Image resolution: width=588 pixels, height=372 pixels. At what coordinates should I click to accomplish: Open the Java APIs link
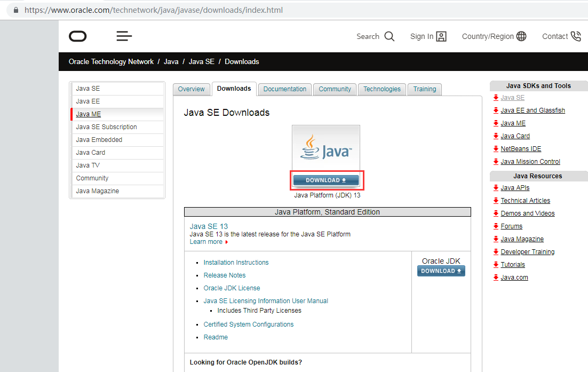tap(515, 188)
